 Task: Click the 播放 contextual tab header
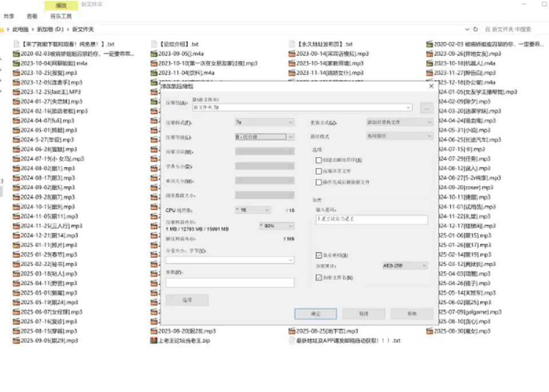61,5
